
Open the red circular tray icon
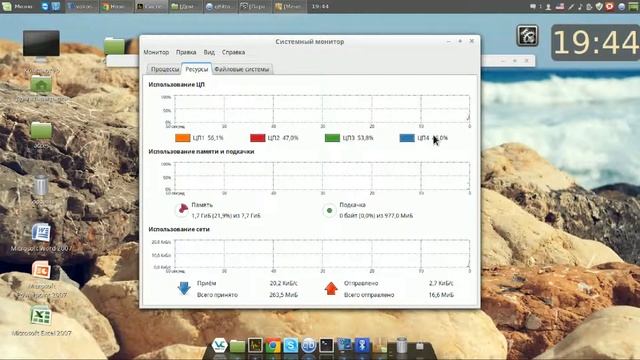pyautogui.click(x=609, y=7)
